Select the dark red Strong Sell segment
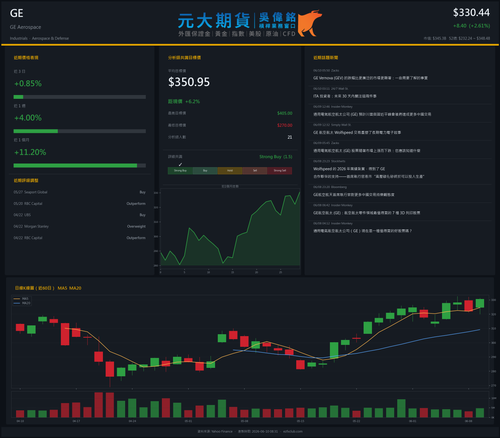 pos(280,171)
